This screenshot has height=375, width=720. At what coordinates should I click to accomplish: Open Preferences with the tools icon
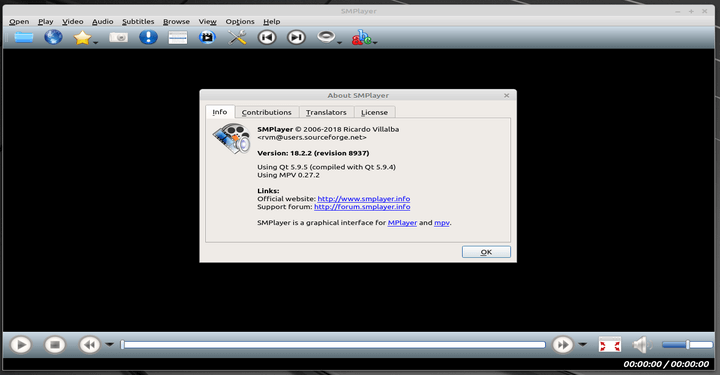[x=237, y=37]
